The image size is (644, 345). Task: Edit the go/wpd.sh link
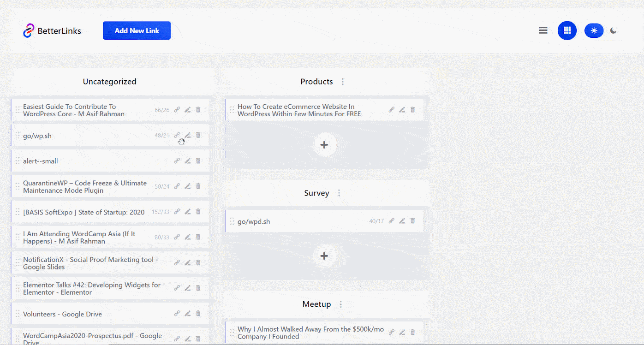402,221
